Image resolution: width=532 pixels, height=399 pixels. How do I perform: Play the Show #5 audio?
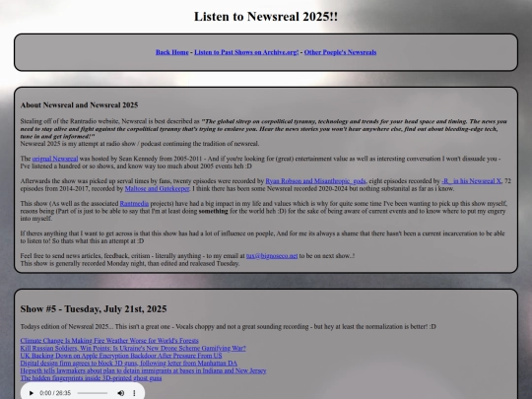32,393
